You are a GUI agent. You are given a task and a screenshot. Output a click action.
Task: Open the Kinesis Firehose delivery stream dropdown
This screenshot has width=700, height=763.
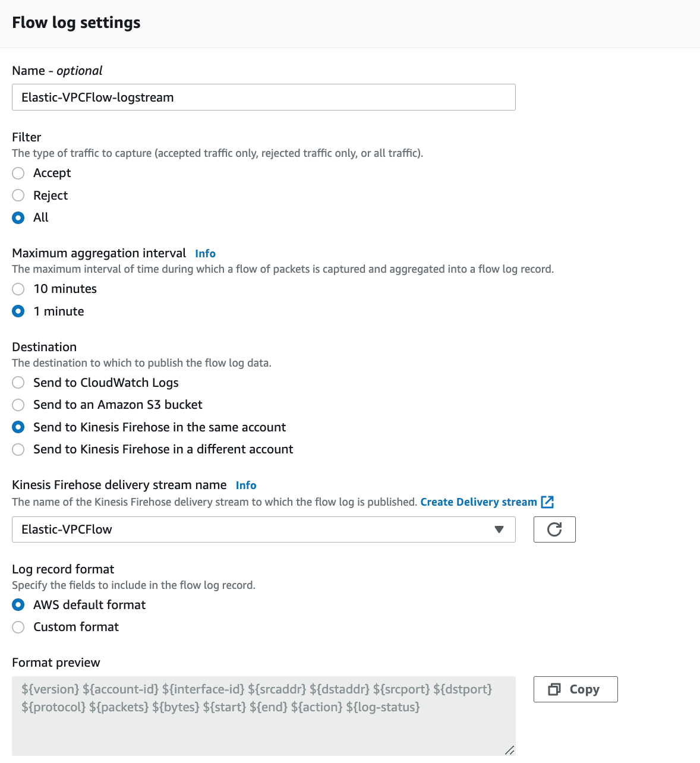click(x=263, y=529)
